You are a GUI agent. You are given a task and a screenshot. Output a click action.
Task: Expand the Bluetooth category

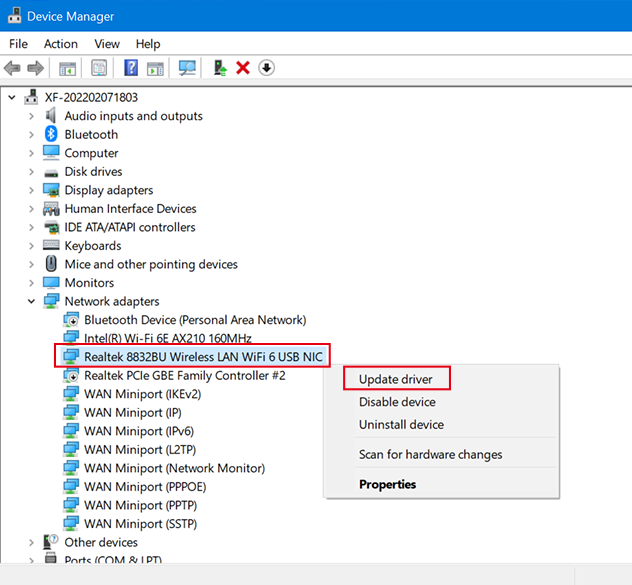31,135
